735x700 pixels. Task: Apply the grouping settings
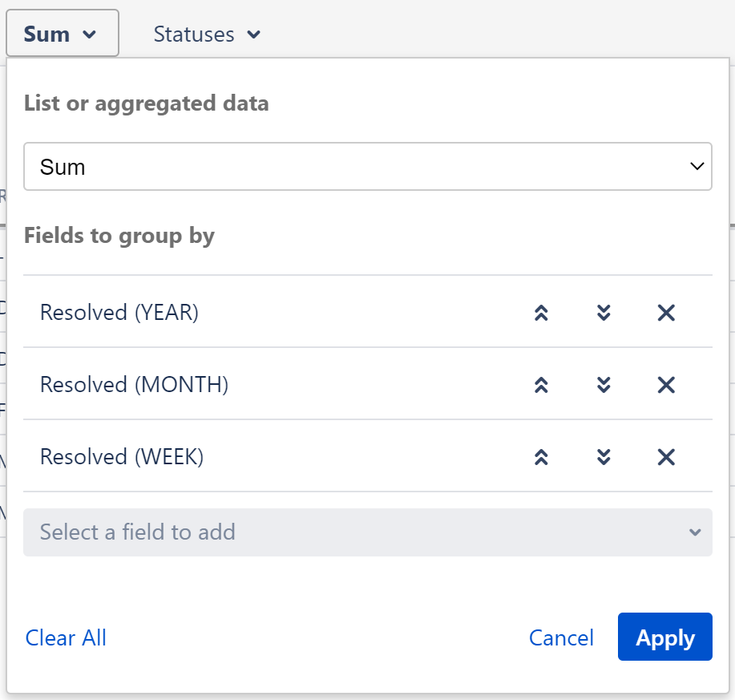point(664,637)
